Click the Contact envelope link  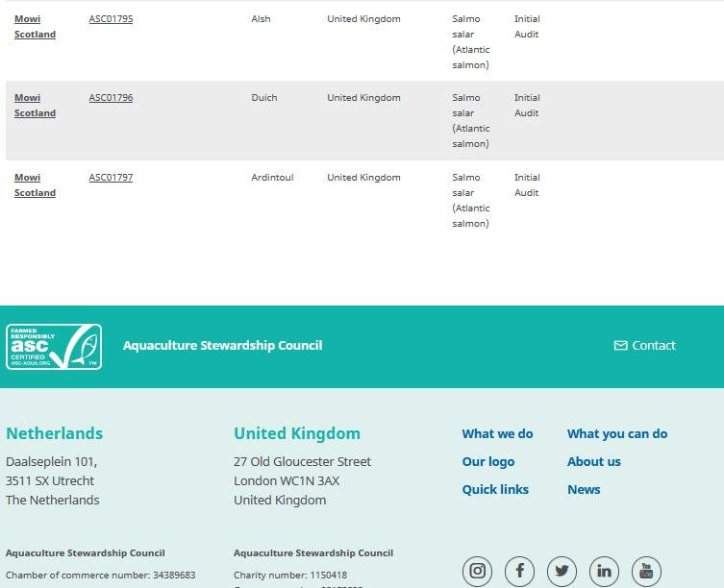point(644,346)
